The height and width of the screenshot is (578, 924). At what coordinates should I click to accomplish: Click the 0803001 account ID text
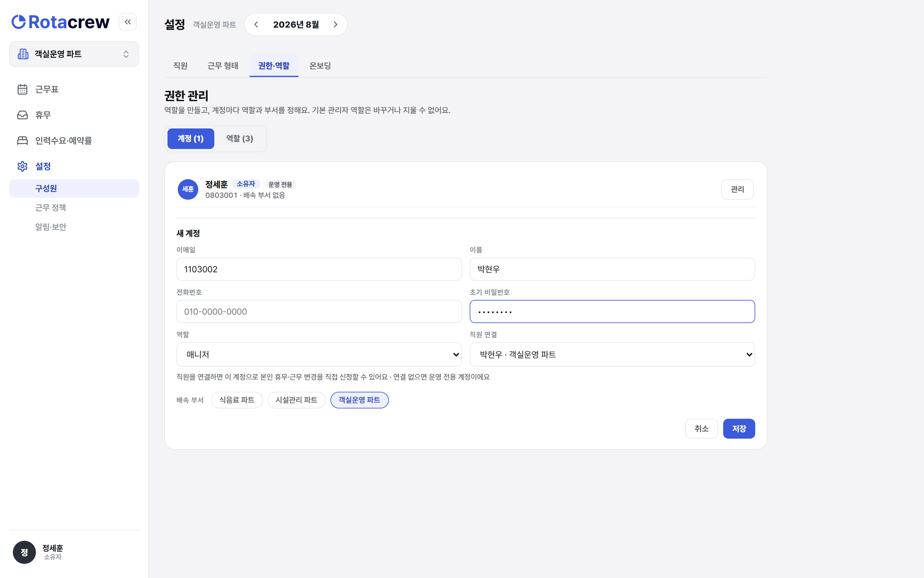[x=221, y=195]
